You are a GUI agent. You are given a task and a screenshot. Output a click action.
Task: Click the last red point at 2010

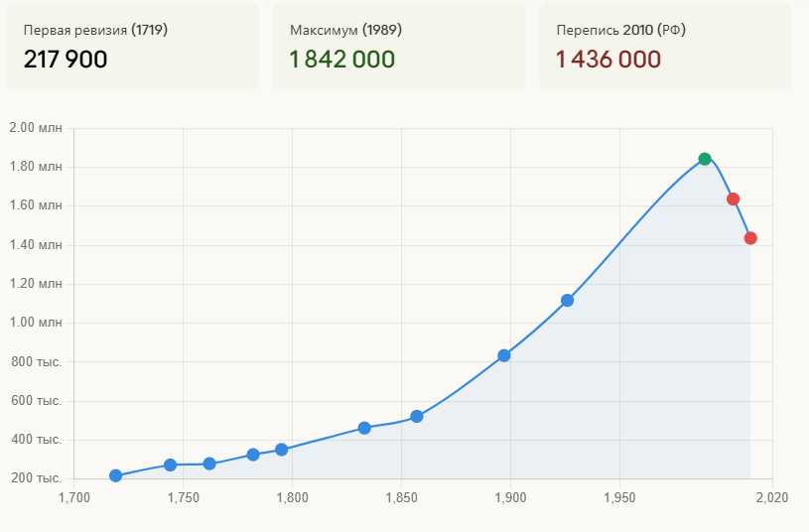pos(750,238)
